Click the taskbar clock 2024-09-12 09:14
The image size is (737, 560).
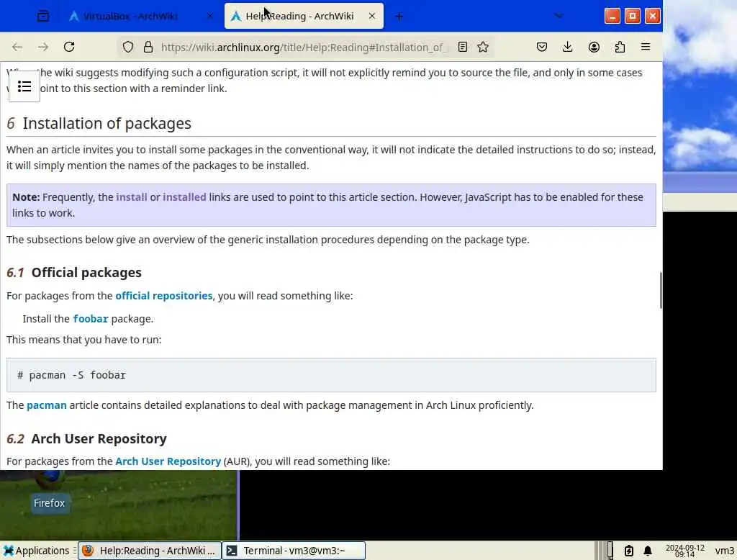(x=685, y=551)
